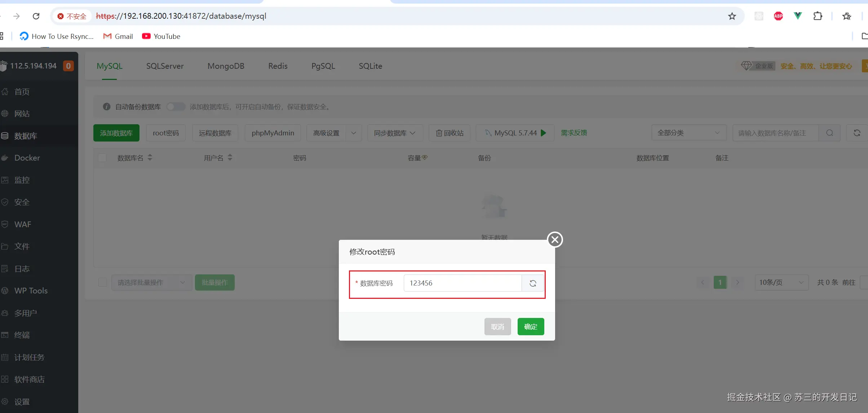Tick the batch operation bottom checkbox
Viewport: 868px width, 413px height.
pos(103,282)
